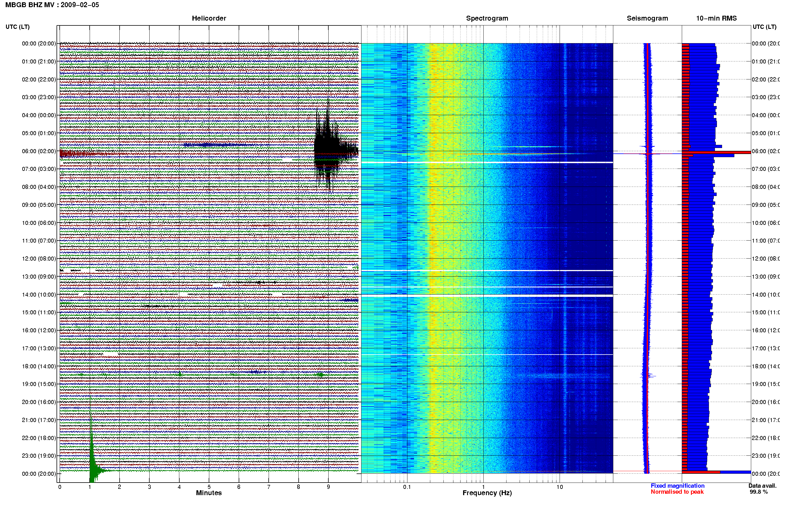Click left-axis time label '13:00 (09:00)'

coord(39,277)
